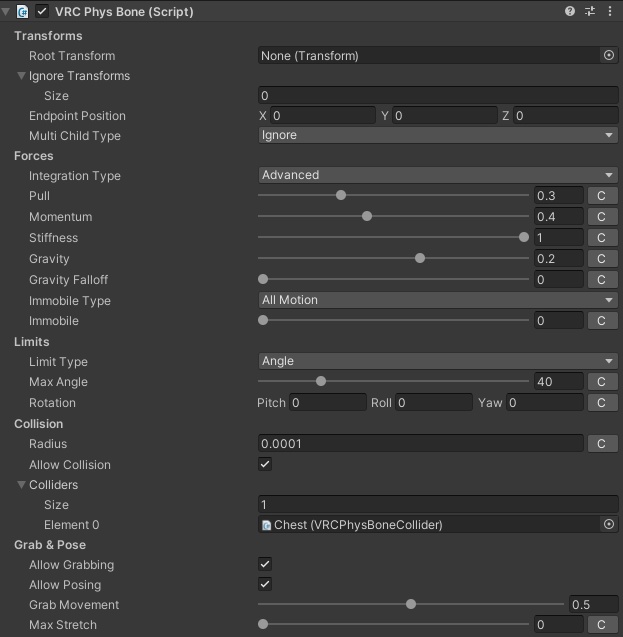Click the Element 0 collider picker icon
This screenshot has width=623, height=637.
[x=609, y=524]
